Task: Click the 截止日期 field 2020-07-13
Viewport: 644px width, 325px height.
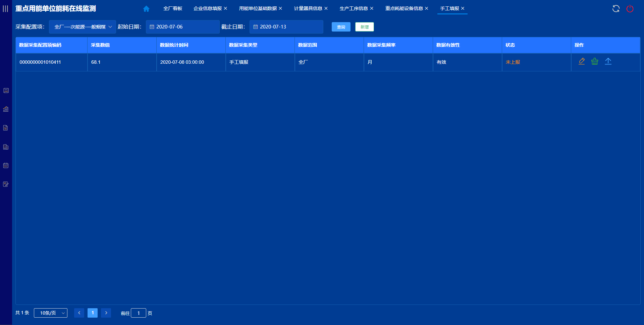Action: (x=286, y=27)
